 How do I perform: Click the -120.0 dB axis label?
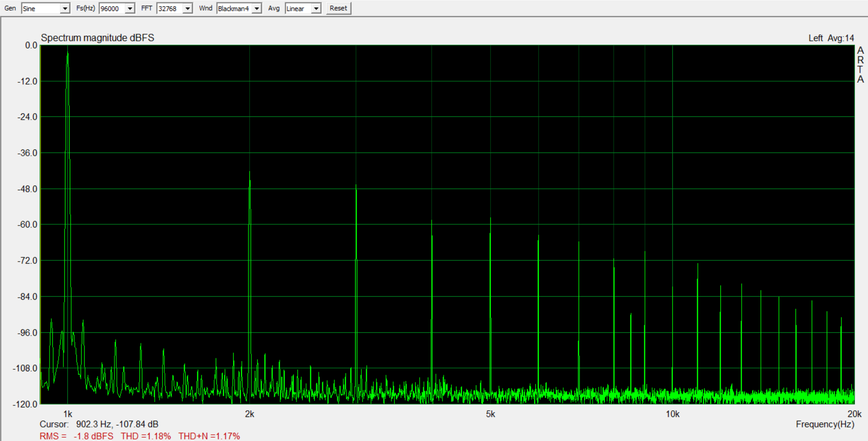tap(25, 404)
